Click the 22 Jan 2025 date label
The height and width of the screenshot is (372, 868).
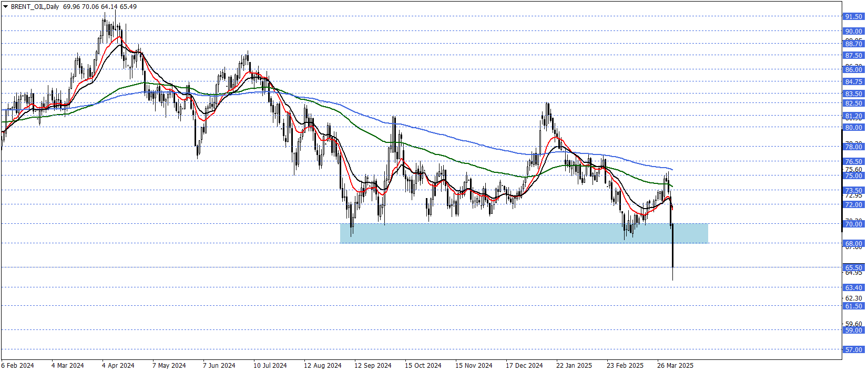(574, 366)
